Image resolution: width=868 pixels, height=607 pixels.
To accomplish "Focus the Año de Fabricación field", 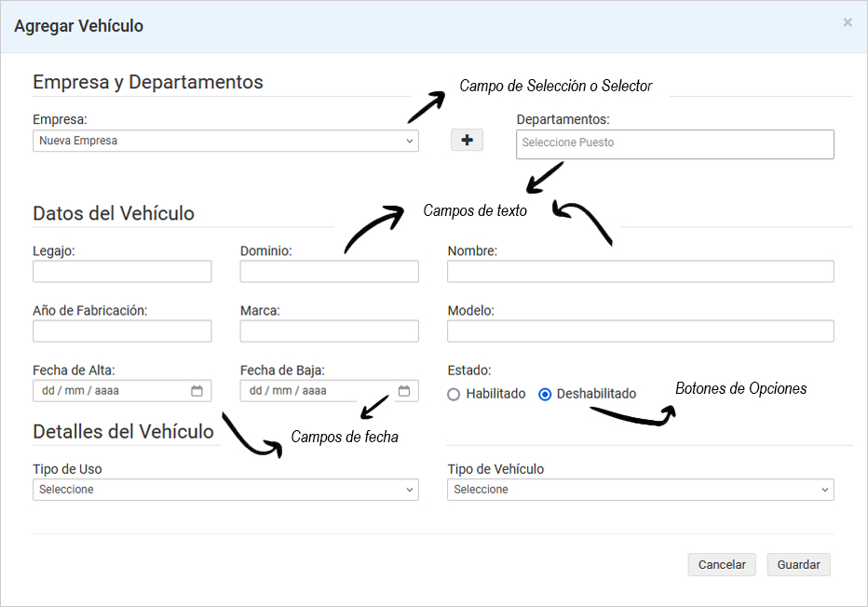I will click(x=122, y=331).
